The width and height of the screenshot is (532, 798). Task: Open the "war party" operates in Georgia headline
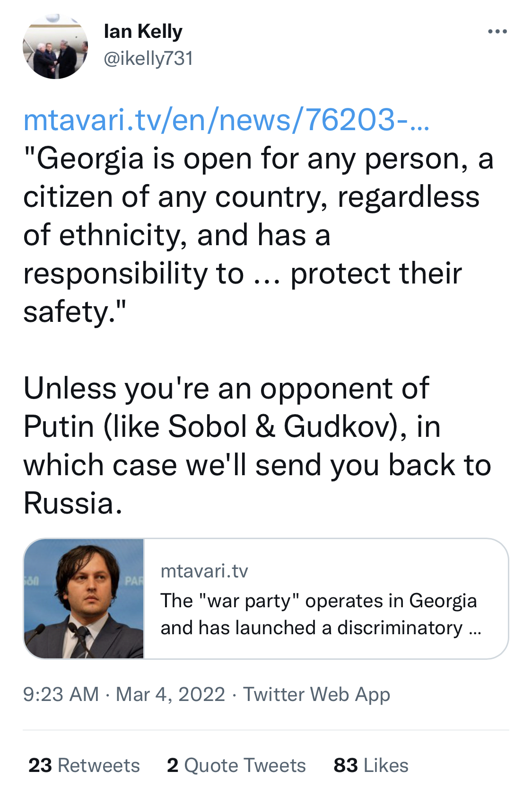(318, 601)
